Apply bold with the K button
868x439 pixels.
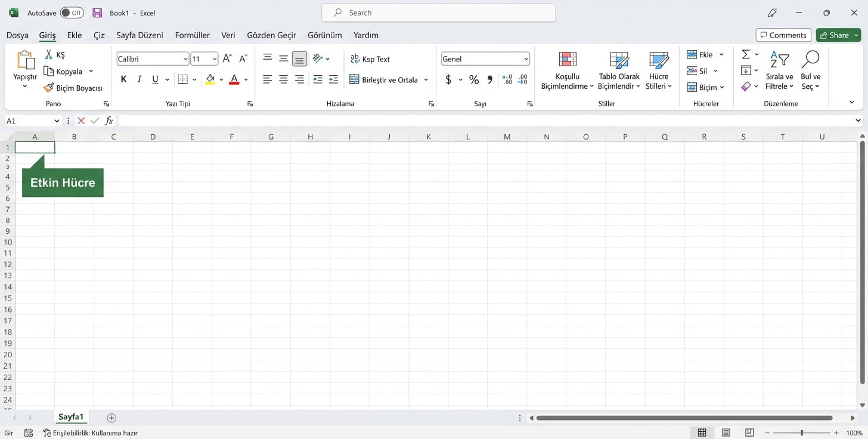coord(123,79)
